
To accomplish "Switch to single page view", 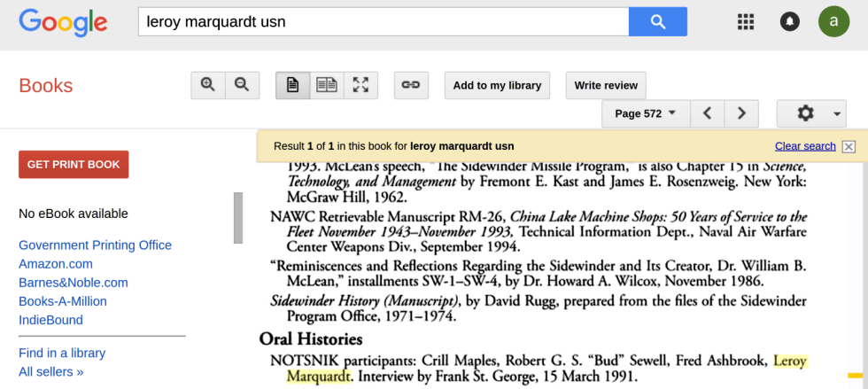I will 292,85.
